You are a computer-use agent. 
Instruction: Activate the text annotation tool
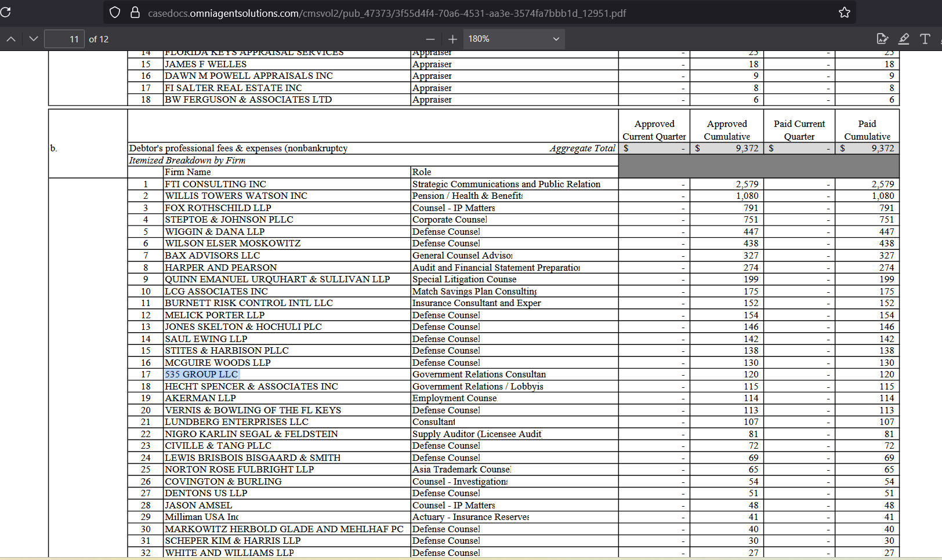click(925, 39)
